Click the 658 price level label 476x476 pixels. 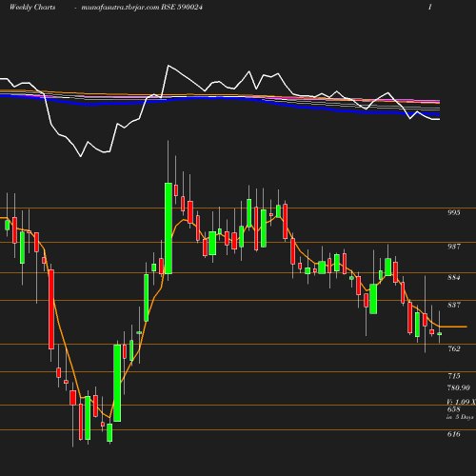click(454, 409)
